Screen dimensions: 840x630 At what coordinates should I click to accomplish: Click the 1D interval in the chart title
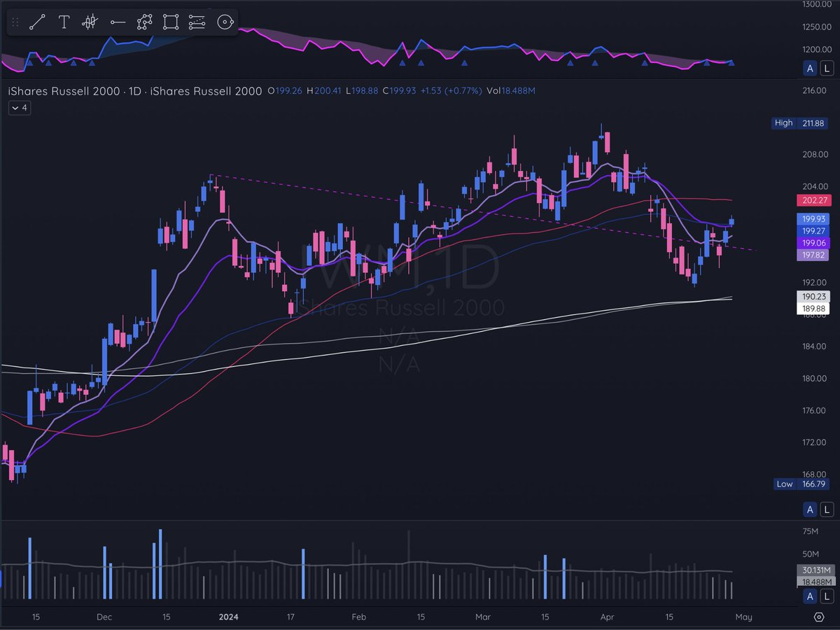135,91
